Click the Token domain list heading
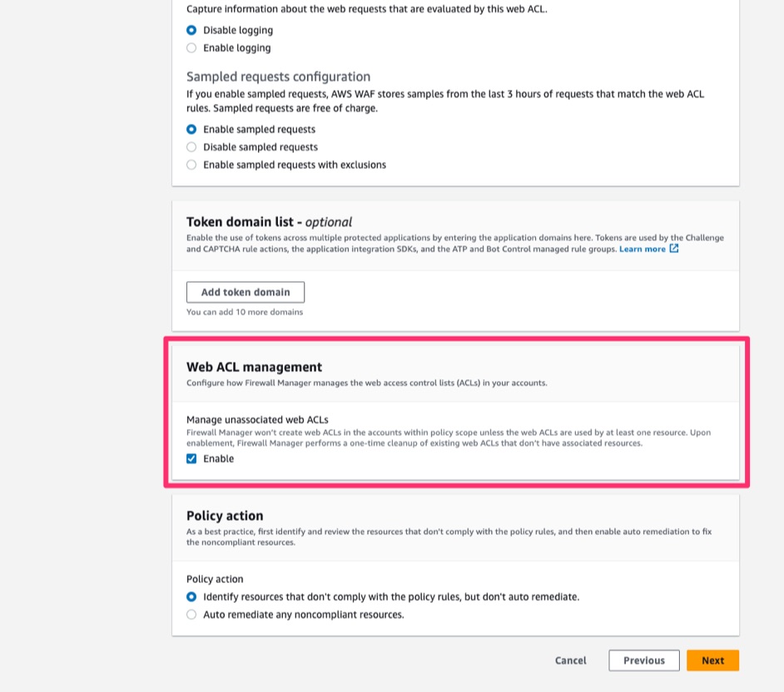Screen dimensions: 784x692 tap(268, 222)
